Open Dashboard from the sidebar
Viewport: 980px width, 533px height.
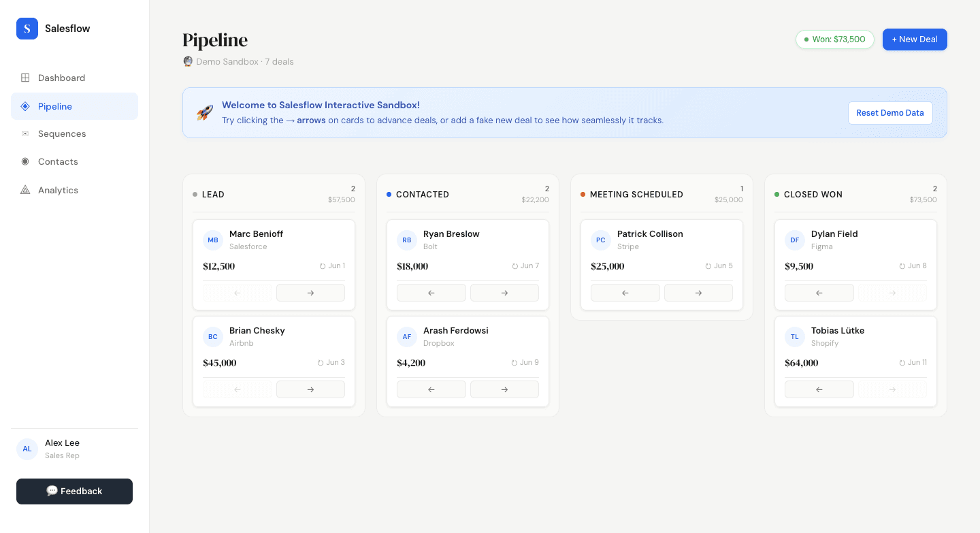coord(74,78)
